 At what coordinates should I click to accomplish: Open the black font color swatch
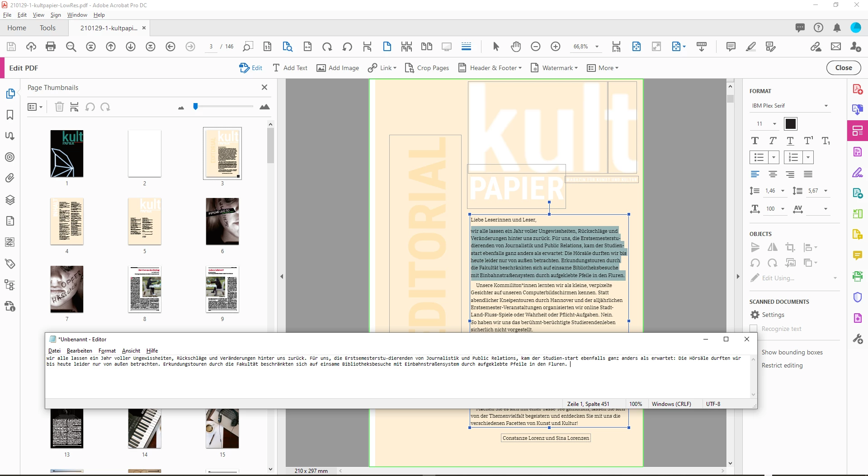(791, 124)
